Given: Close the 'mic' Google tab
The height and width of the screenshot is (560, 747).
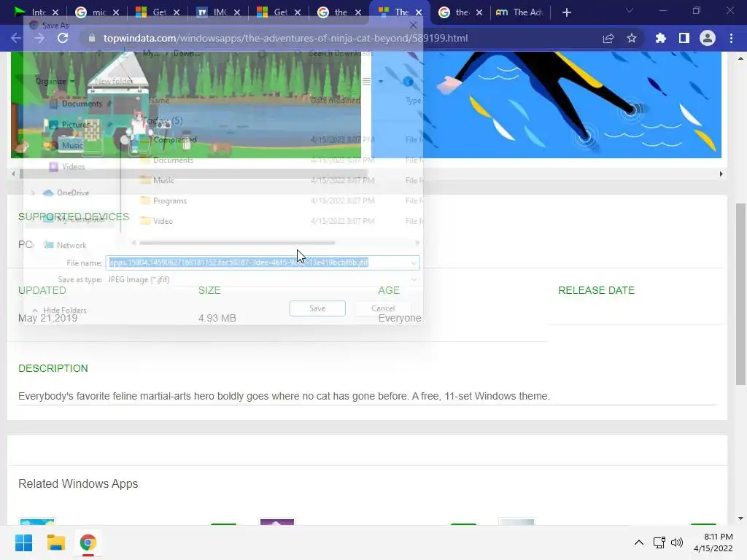Looking at the screenshot, I should pos(116,12).
